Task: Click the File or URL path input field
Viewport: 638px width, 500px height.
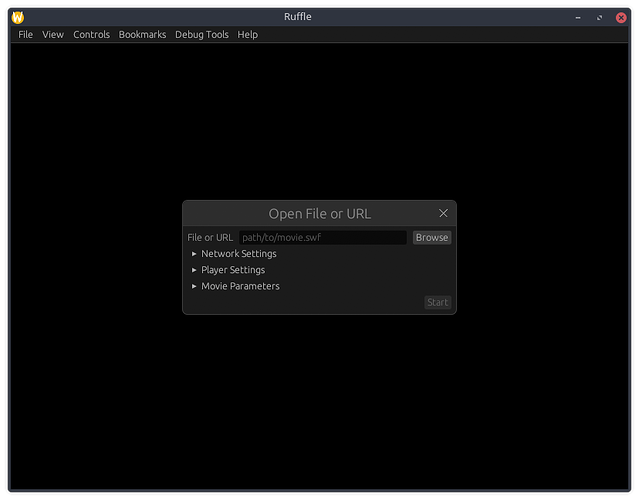Action: 323,238
